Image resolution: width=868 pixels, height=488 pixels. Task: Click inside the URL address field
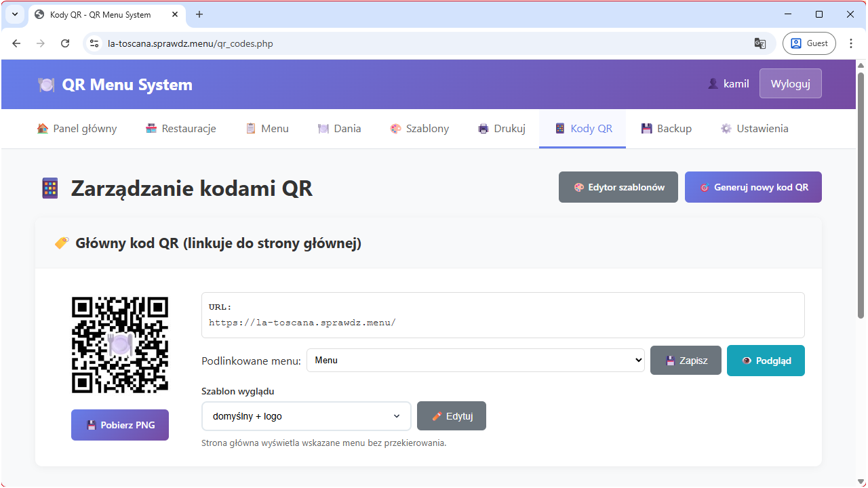pyautogui.click(x=502, y=314)
